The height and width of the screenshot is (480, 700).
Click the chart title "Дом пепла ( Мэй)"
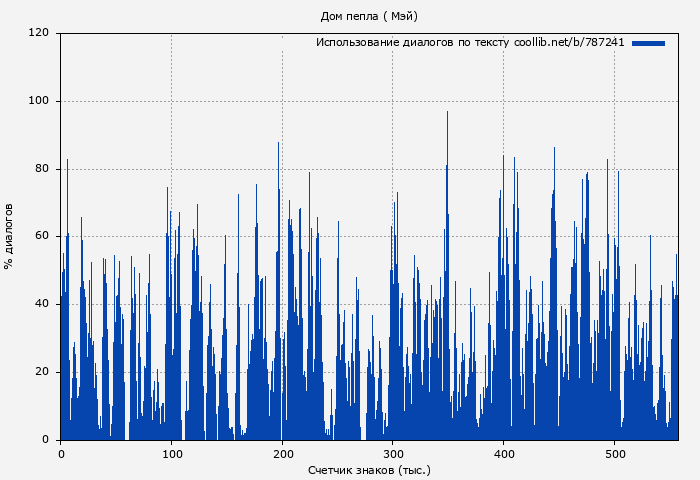coord(369,16)
